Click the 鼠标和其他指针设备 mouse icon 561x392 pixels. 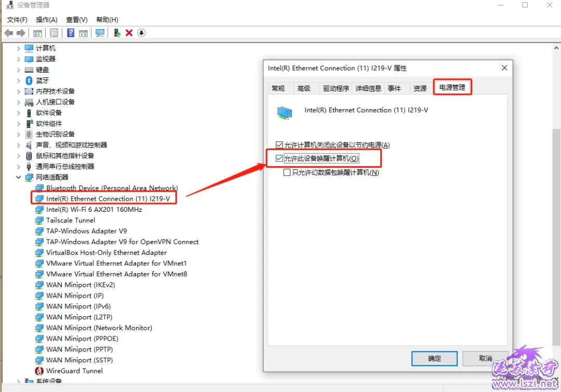coord(29,156)
